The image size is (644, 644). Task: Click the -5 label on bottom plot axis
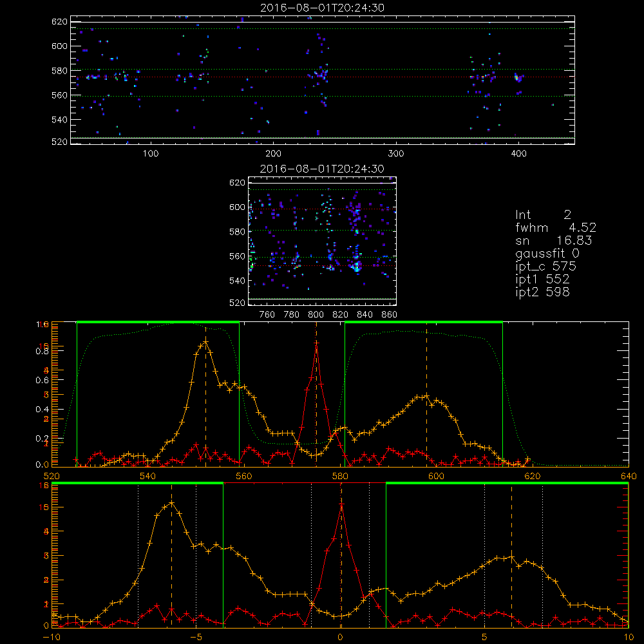(196, 638)
